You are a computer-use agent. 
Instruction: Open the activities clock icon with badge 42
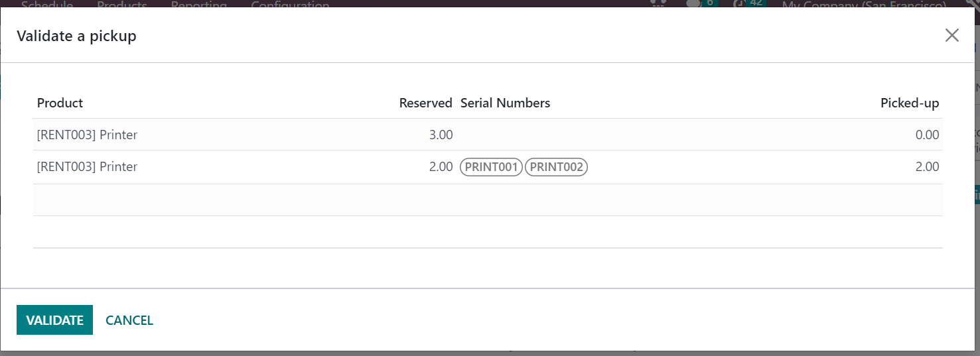[x=750, y=4]
